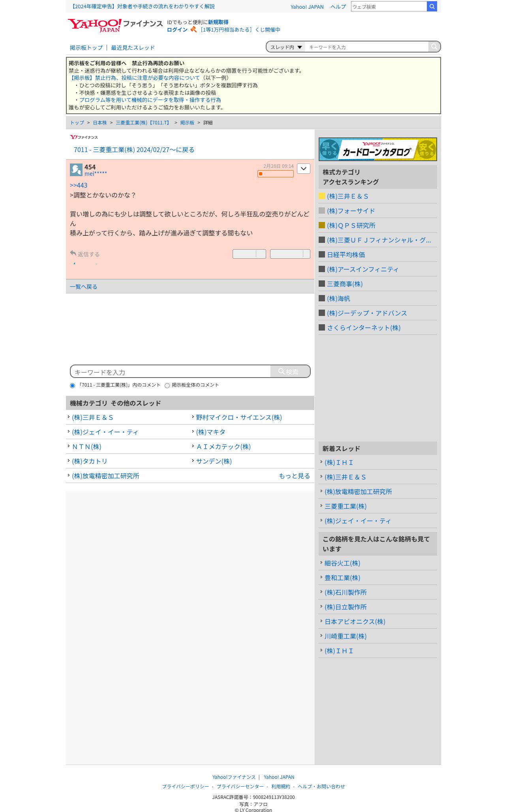
Task: Click トップ in the breadcrumb
Action: [x=77, y=123]
